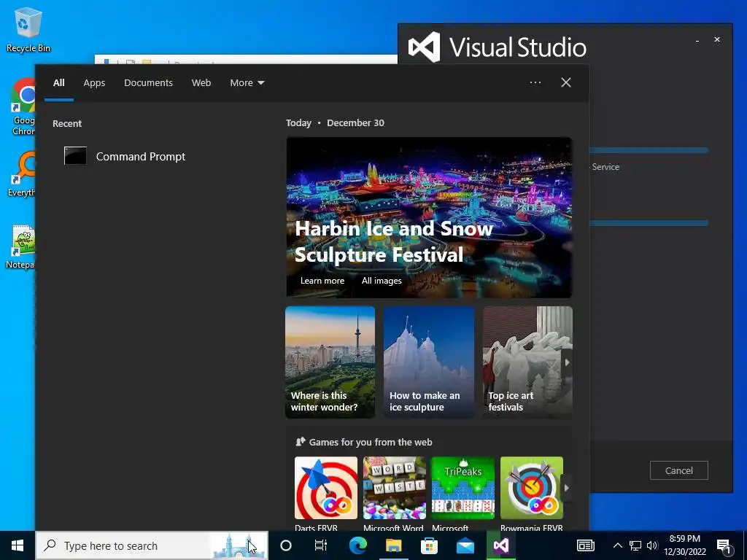Click Learn more on Harbin festival
Viewport: 747px width, 560px height.
tap(322, 281)
